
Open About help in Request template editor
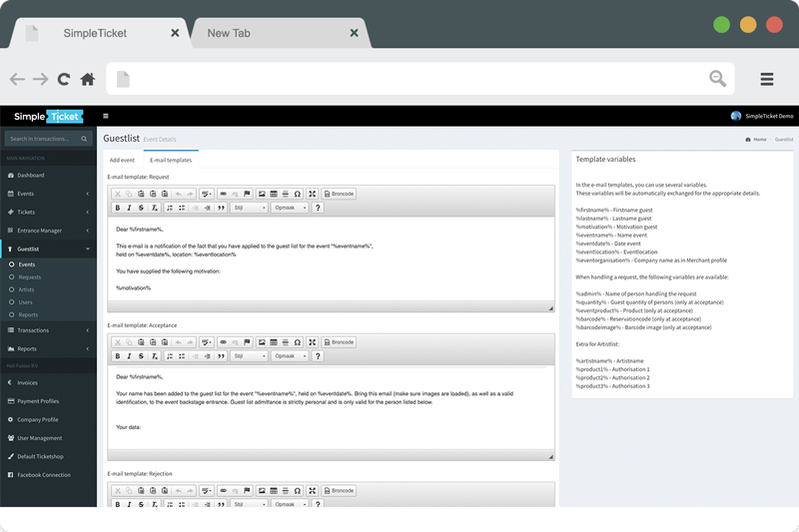[x=318, y=208]
